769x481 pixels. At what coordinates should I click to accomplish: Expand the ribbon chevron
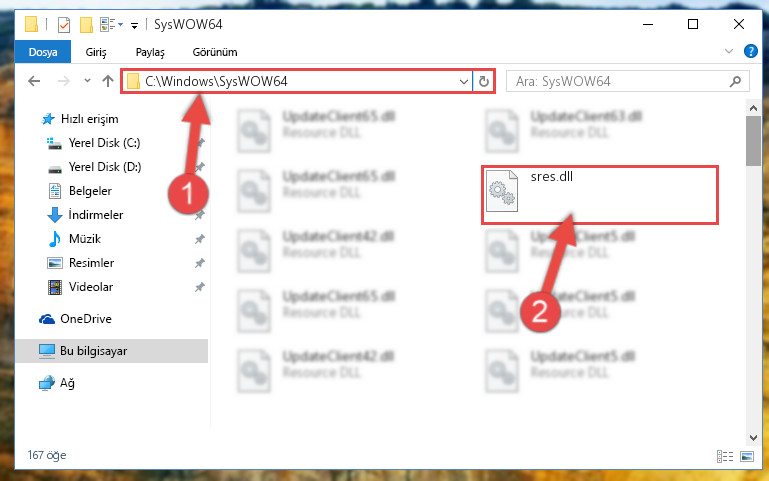[x=729, y=51]
